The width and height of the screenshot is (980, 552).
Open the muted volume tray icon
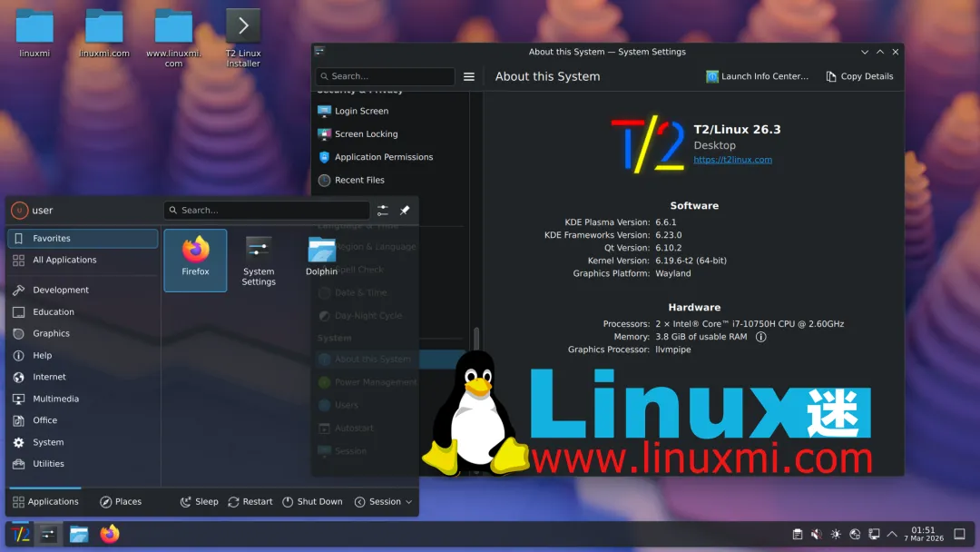(817, 534)
